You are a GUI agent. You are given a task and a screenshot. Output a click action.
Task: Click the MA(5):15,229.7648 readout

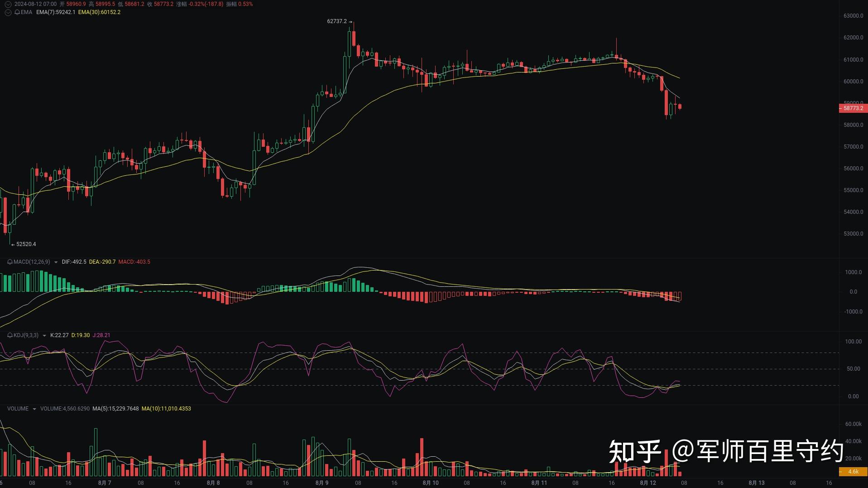(x=115, y=409)
